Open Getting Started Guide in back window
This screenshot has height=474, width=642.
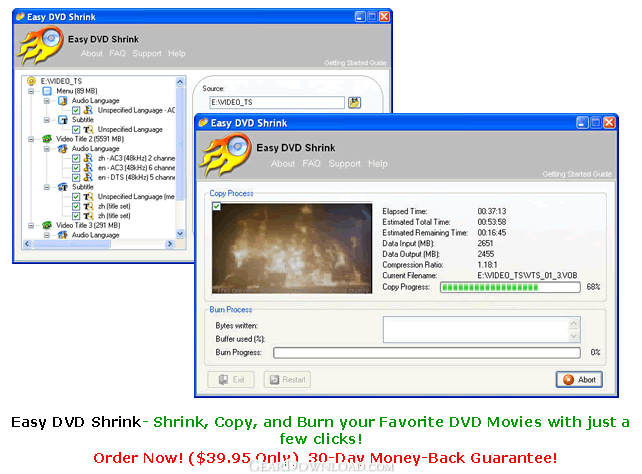tap(355, 63)
